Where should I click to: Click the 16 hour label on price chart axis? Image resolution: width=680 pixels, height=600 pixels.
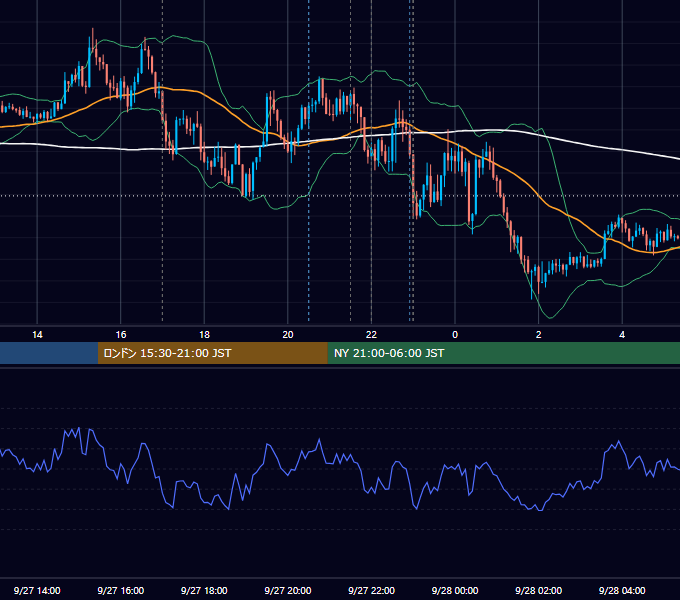(x=121, y=335)
